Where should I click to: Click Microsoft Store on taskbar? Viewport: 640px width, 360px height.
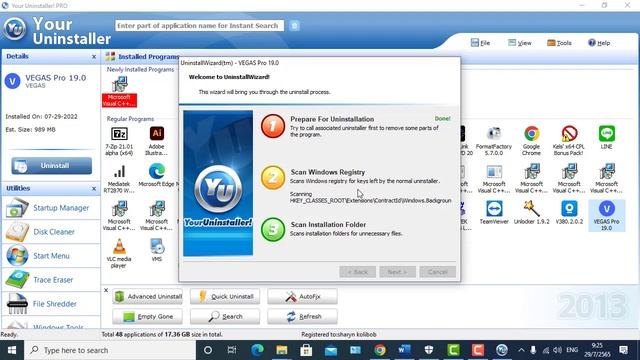(306, 350)
